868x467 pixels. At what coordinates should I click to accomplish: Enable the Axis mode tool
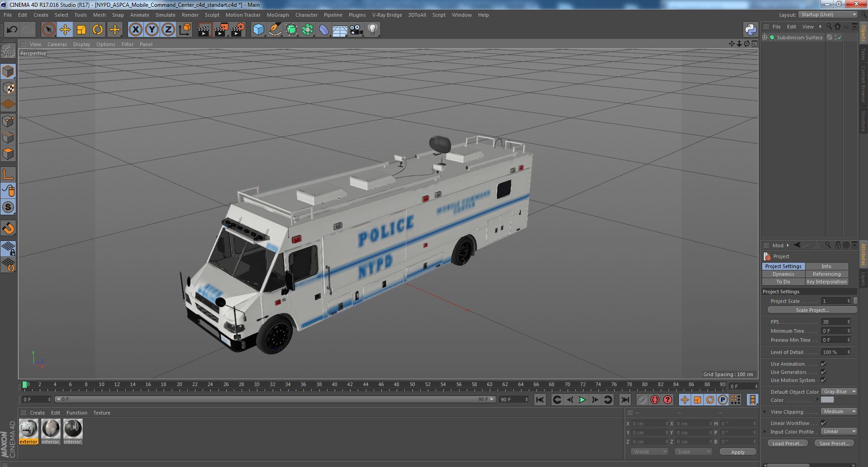tap(8, 175)
